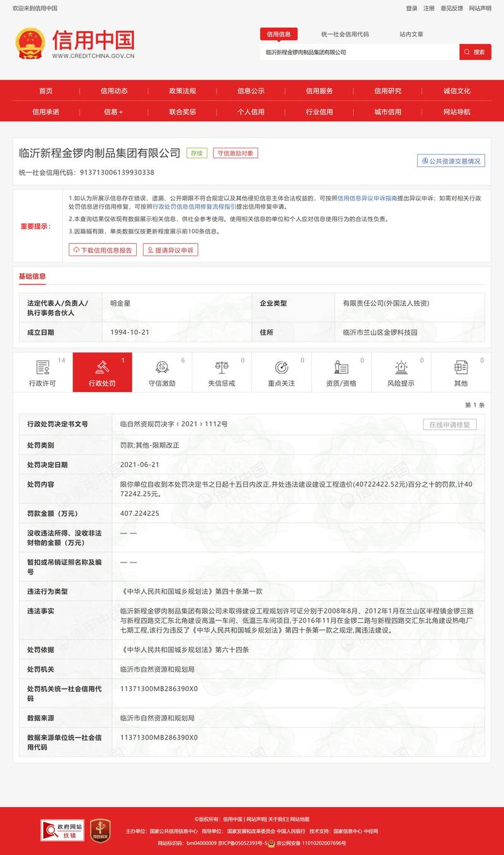Select the 重点关注 target icon
The width and height of the screenshot is (504, 855).
[x=282, y=367]
